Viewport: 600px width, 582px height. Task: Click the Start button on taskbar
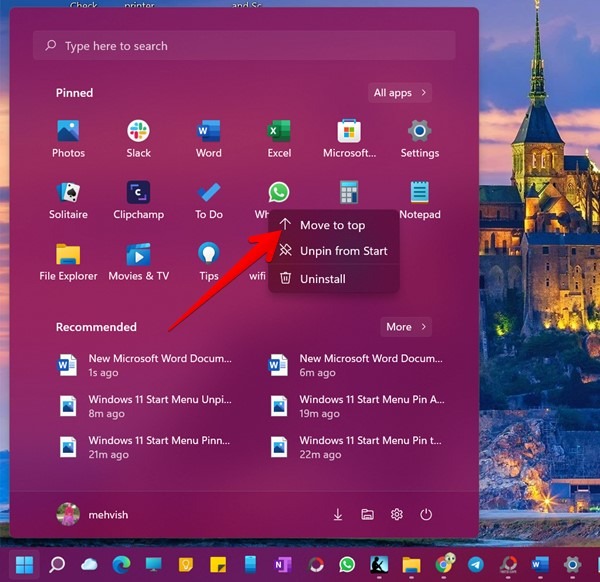tap(24, 565)
